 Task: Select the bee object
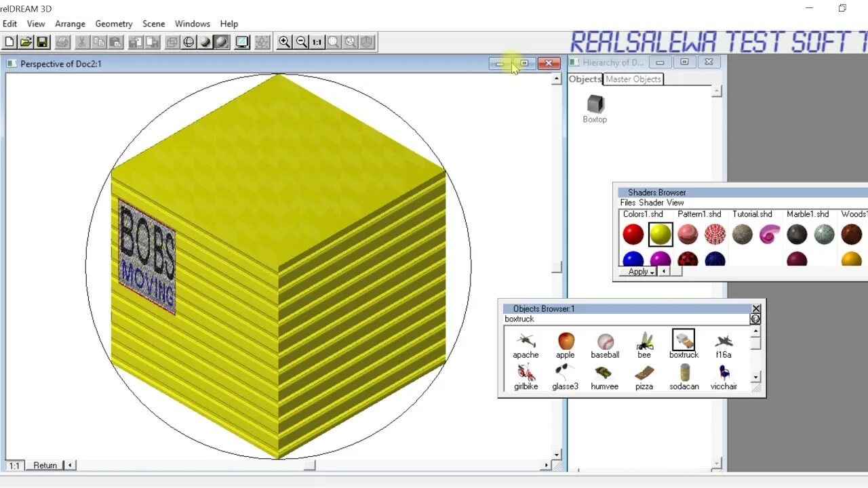coord(644,345)
